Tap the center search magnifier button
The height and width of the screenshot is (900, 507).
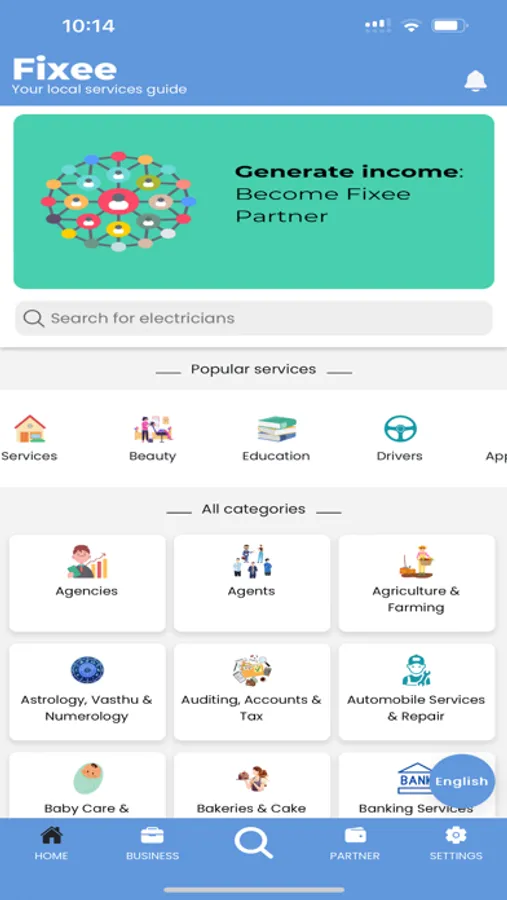(x=253, y=844)
